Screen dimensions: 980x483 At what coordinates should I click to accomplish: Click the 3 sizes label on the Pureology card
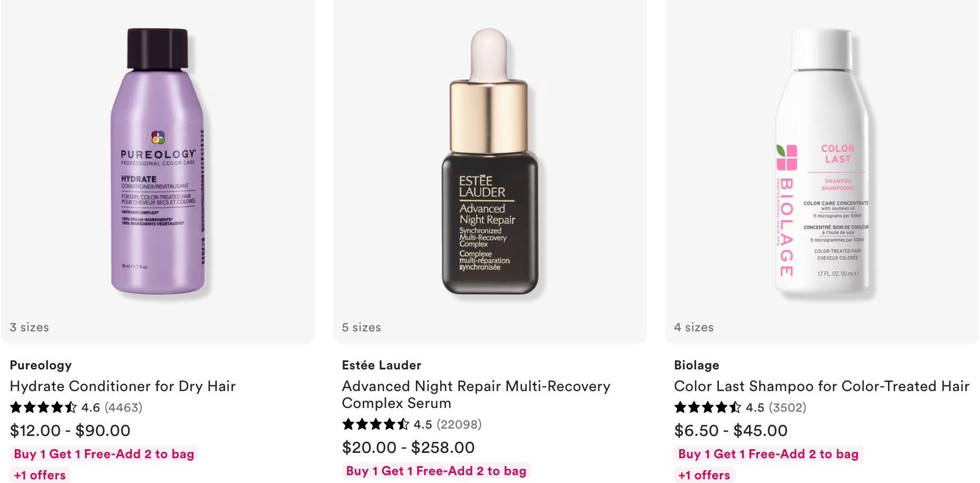pyautogui.click(x=30, y=328)
